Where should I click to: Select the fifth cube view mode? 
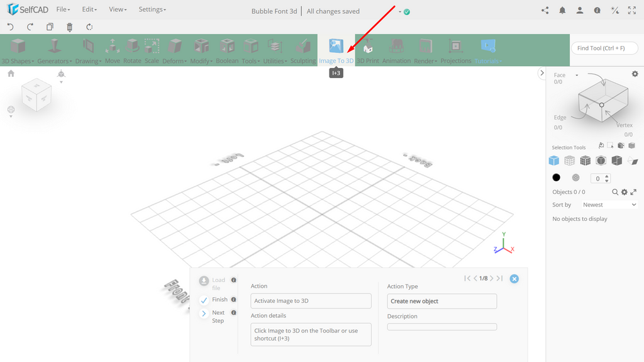coord(616,161)
